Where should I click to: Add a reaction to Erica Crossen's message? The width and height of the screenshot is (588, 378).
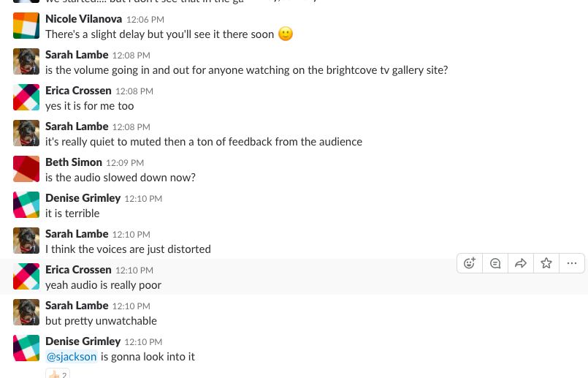pos(470,263)
